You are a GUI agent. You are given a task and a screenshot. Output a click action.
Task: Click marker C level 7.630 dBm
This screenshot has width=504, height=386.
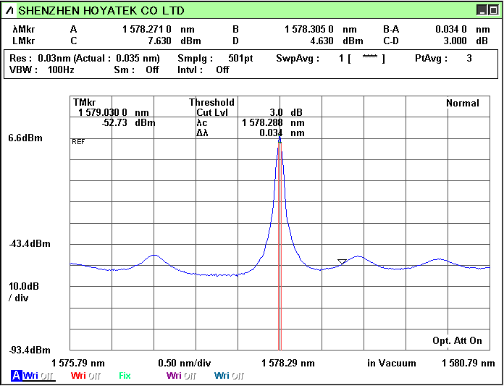pos(174,41)
